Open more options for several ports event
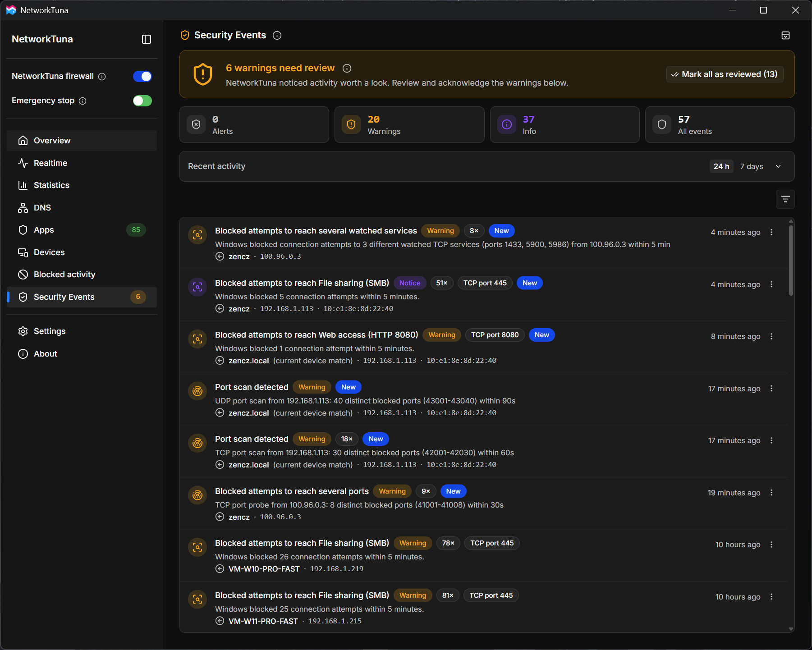The height and width of the screenshot is (650, 812). pyautogui.click(x=771, y=493)
